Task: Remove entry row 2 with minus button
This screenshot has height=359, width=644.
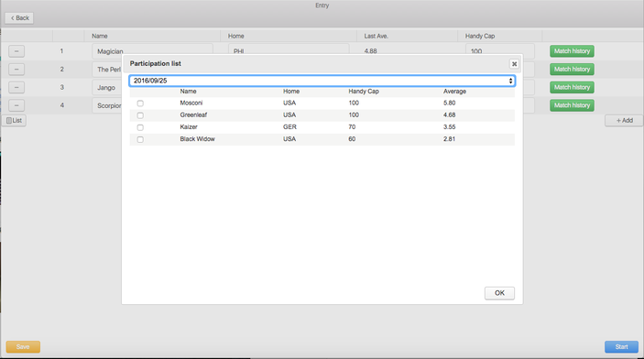Action: (16, 70)
